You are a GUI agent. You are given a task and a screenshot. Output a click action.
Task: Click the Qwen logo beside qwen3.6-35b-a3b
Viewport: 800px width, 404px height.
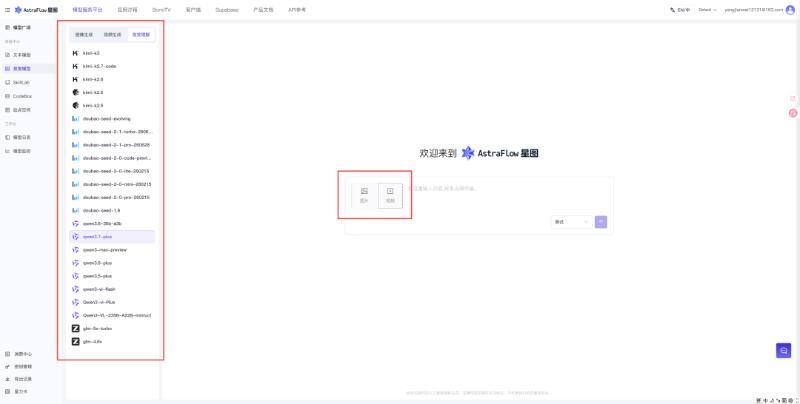coord(76,223)
